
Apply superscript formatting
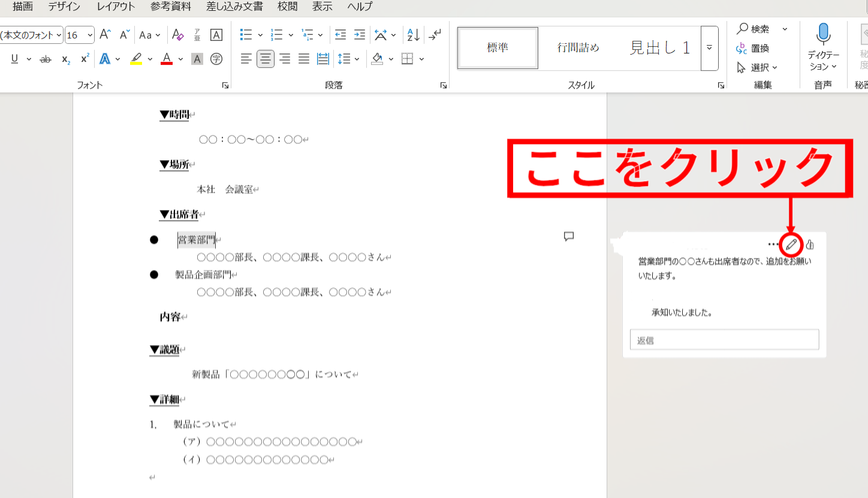pyautogui.click(x=84, y=59)
